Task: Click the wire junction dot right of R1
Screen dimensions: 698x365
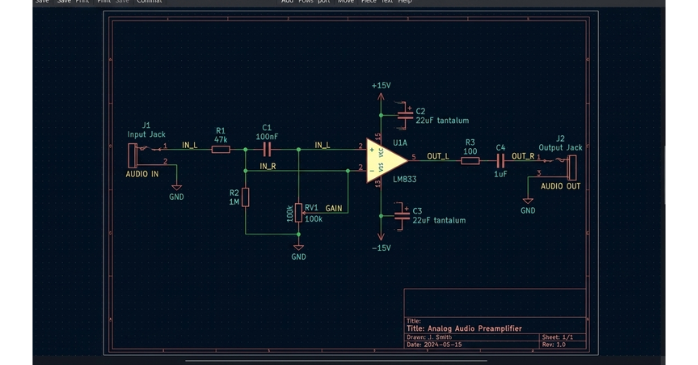Action: click(x=245, y=150)
